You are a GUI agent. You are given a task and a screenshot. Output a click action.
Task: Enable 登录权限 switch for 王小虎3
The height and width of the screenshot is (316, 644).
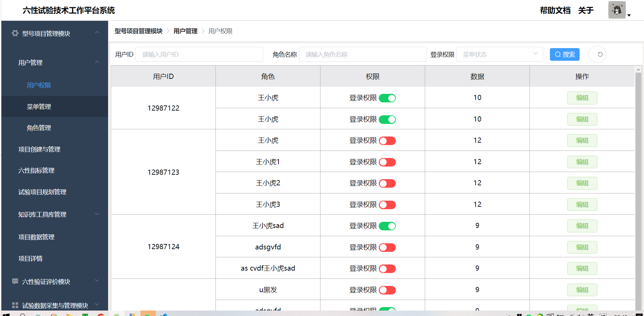[x=387, y=205]
